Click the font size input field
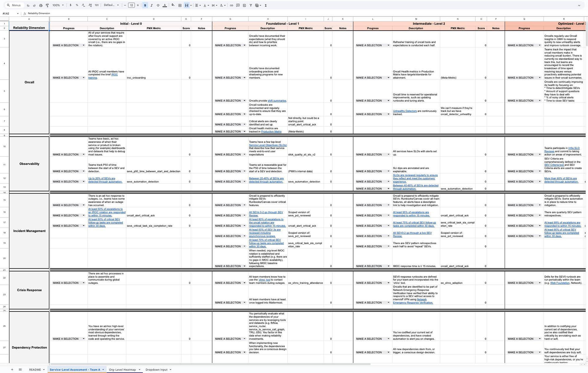 (x=131, y=5)
